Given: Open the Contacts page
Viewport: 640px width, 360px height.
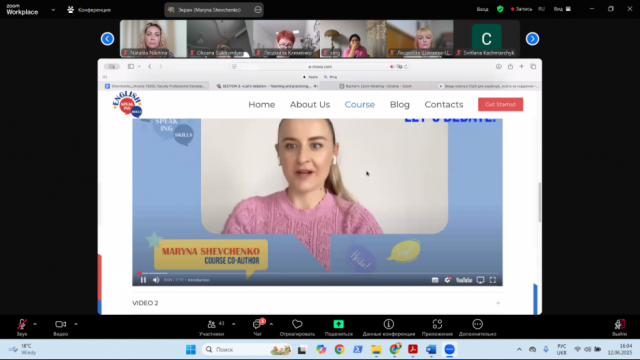Looking at the screenshot, I should (x=444, y=104).
